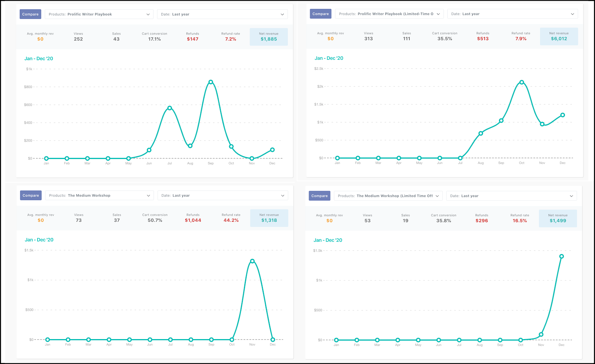Select Cart conversion 50.7% metric

[x=155, y=218]
